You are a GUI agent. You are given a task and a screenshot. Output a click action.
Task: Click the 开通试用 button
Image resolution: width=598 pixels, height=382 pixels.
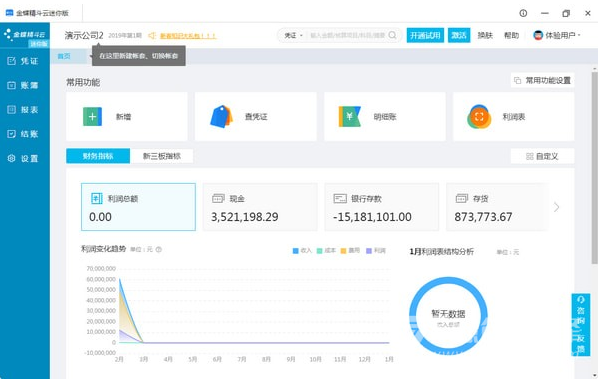pos(425,35)
